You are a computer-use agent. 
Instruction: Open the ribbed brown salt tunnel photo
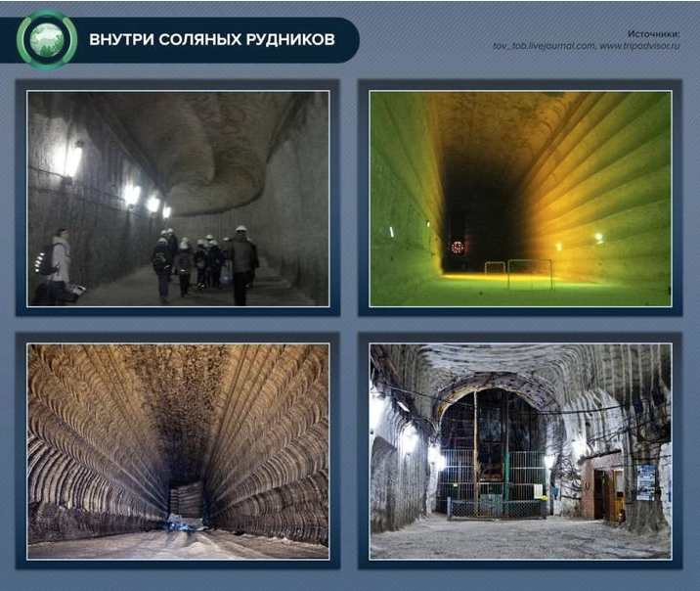pos(178,451)
